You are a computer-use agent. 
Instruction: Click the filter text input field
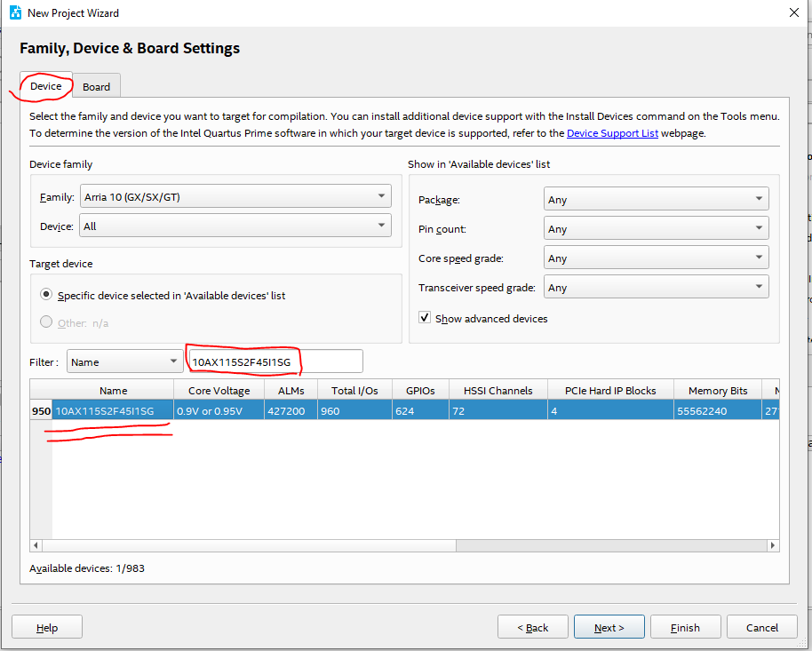[275, 361]
